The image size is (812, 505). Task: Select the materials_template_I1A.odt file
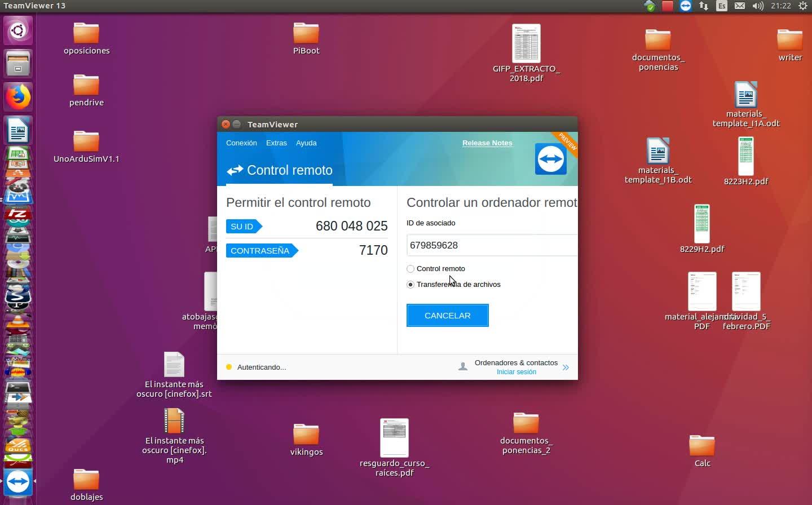[x=746, y=104]
